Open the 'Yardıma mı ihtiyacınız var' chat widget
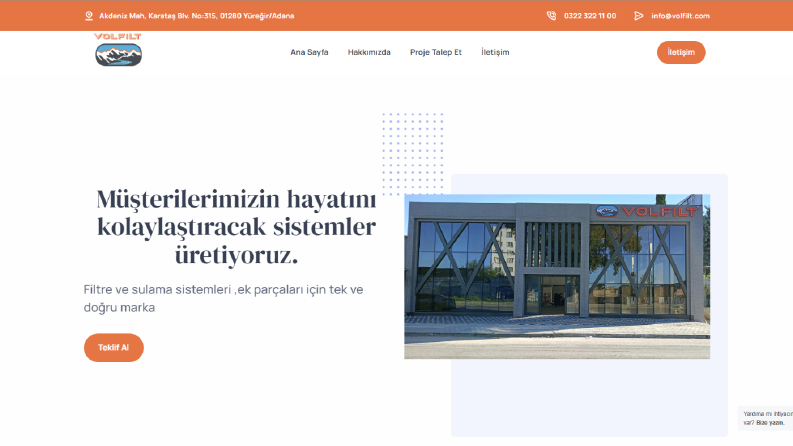 (765, 418)
